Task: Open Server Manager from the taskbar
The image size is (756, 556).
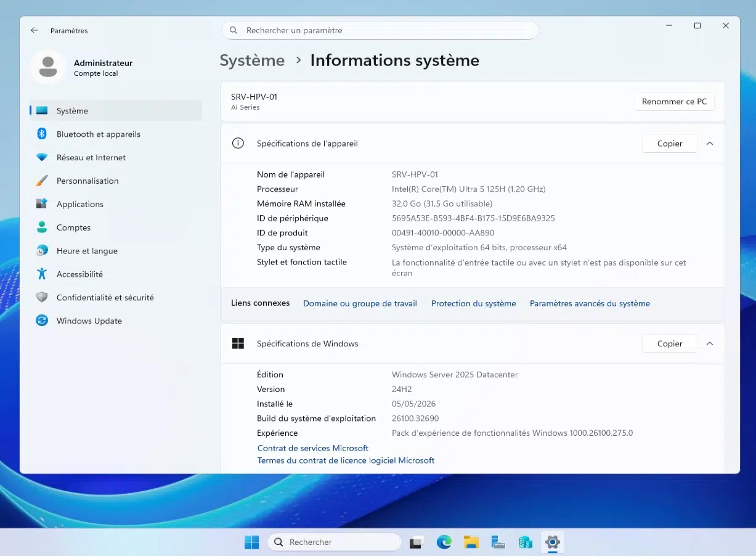Action: [x=498, y=542]
